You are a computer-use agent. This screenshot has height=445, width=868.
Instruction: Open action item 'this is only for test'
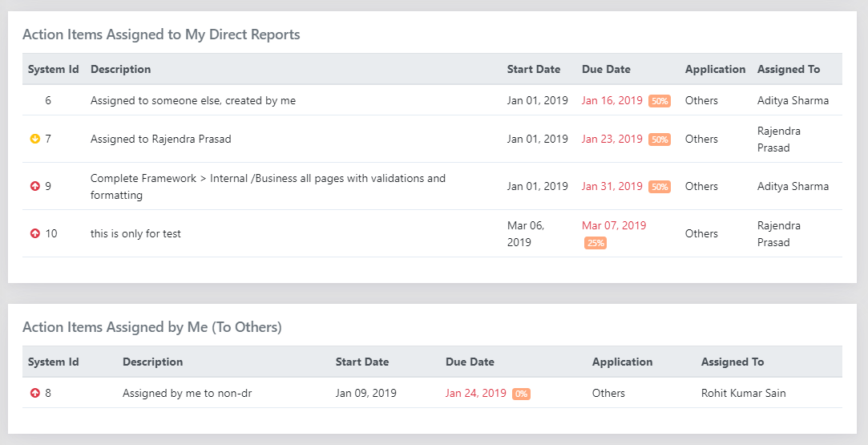coord(135,233)
